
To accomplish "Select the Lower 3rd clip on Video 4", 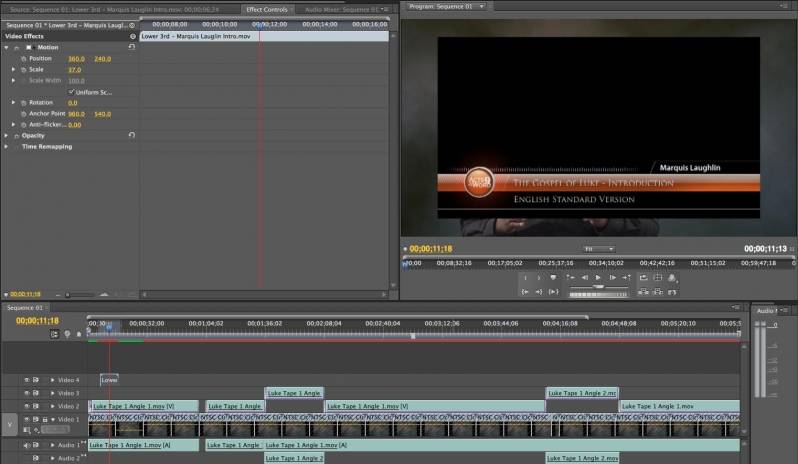I will click(109, 380).
